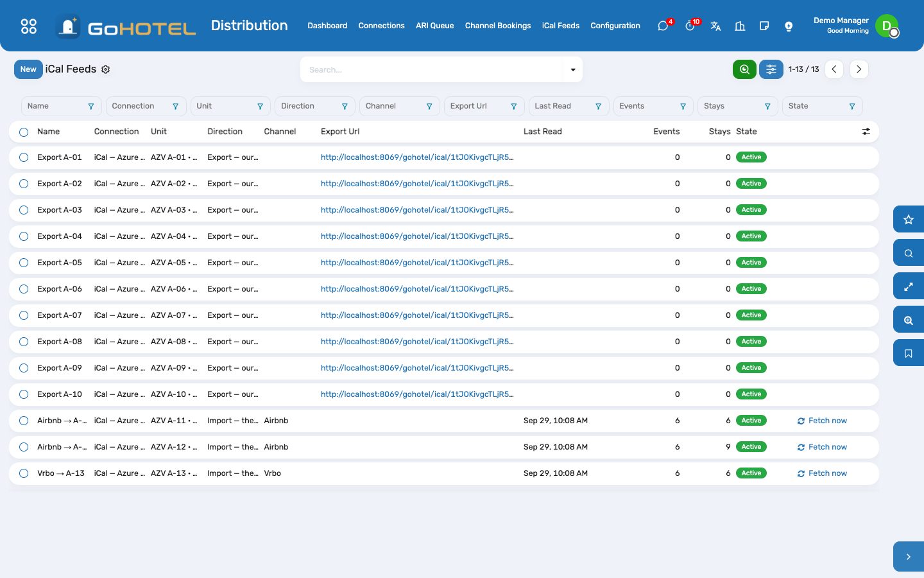The width and height of the screenshot is (924, 578).
Task: Click the bookmark side panel button
Action: point(909,353)
